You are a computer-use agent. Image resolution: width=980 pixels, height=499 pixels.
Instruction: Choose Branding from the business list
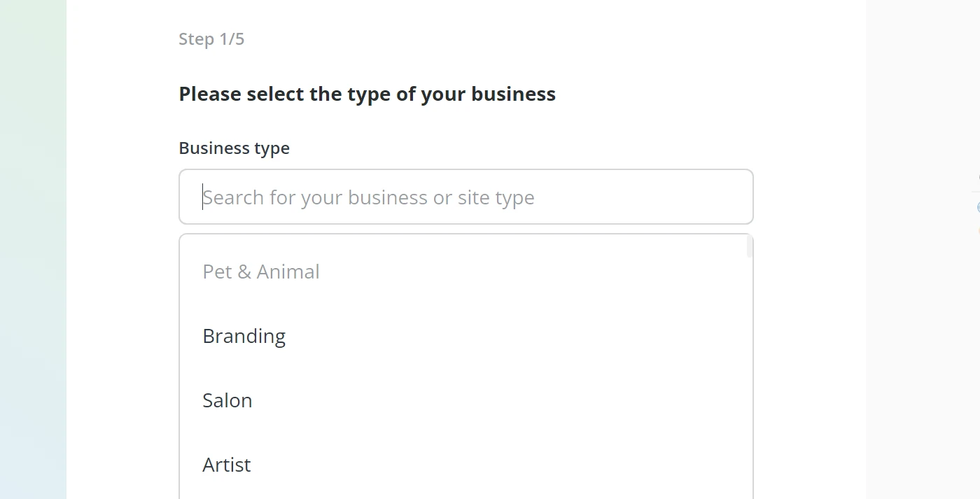[244, 337]
